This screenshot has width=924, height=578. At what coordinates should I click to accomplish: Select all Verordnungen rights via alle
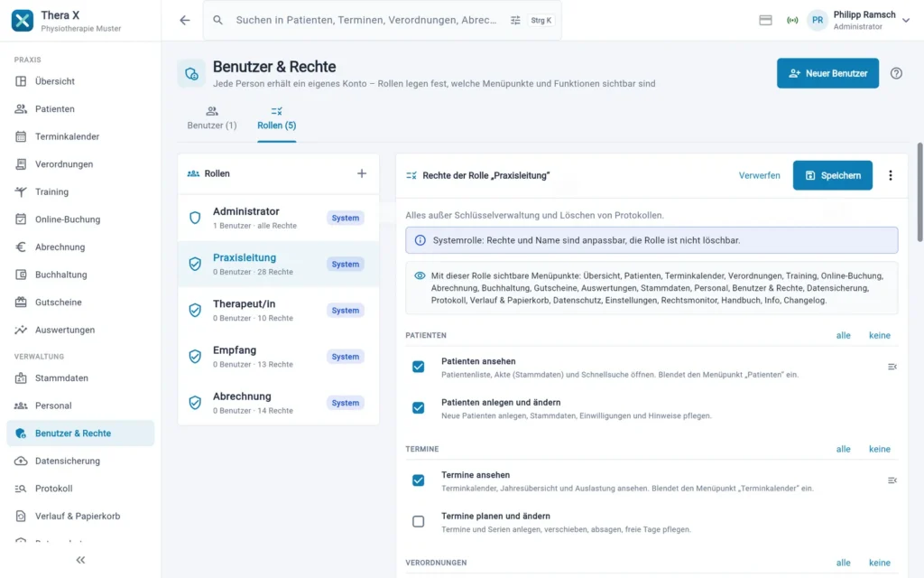click(844, 563)
